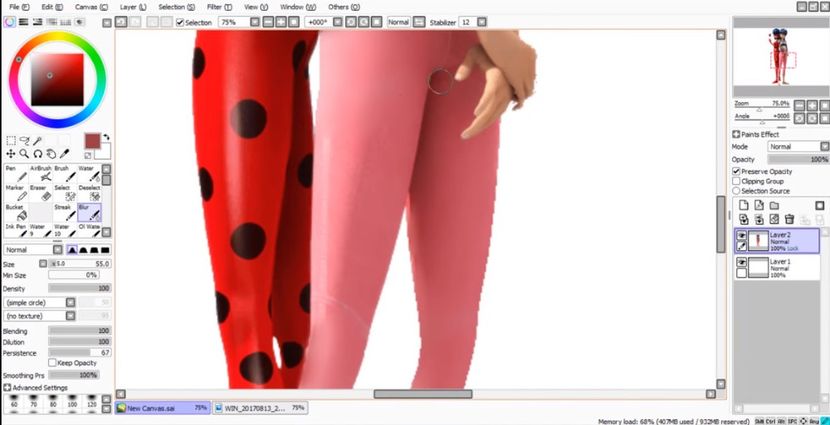Click the magnifier zoom tool icon
The image size is (830, 425).
pos(24,154)
